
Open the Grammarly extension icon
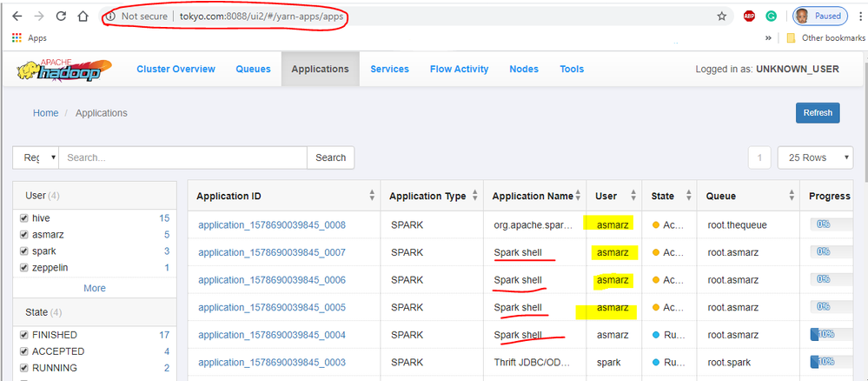coord(771,16)
